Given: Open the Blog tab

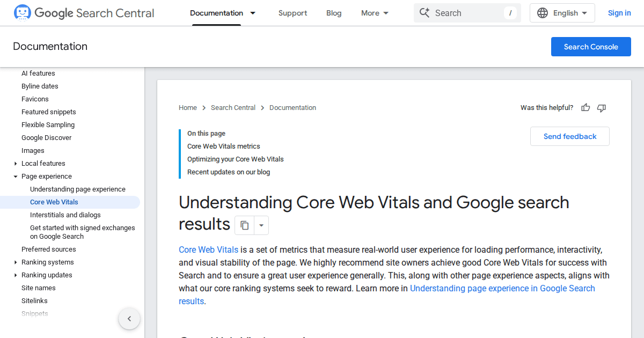Looking at the screenshot, I should (x=334, y=13).
